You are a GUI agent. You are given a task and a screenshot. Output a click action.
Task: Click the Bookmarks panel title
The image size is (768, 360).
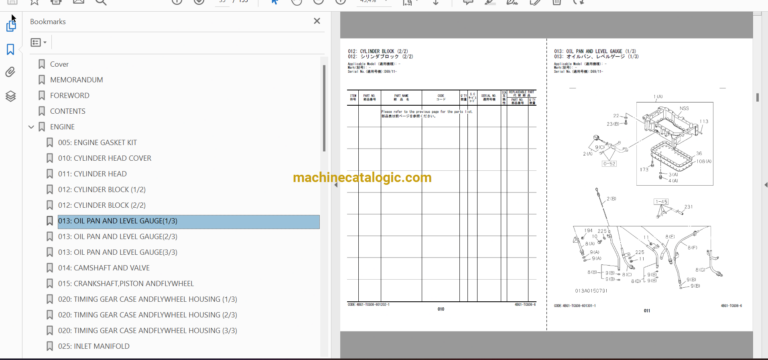[x=48, y=22]
